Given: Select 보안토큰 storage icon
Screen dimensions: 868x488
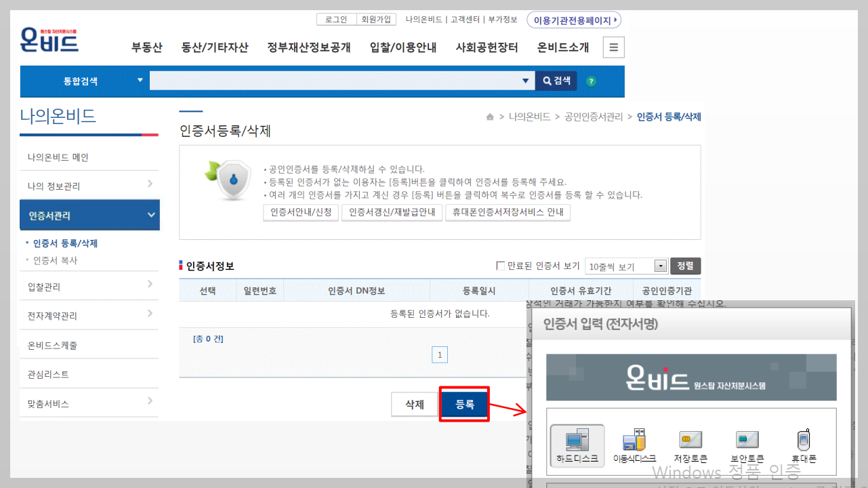Looking at the screenshot, I should click(x=747, y=446).
